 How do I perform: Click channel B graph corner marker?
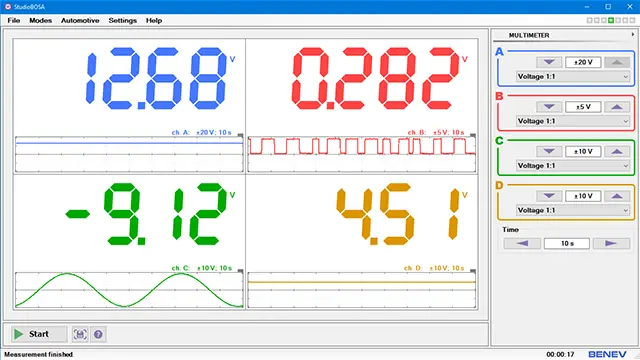473,135
